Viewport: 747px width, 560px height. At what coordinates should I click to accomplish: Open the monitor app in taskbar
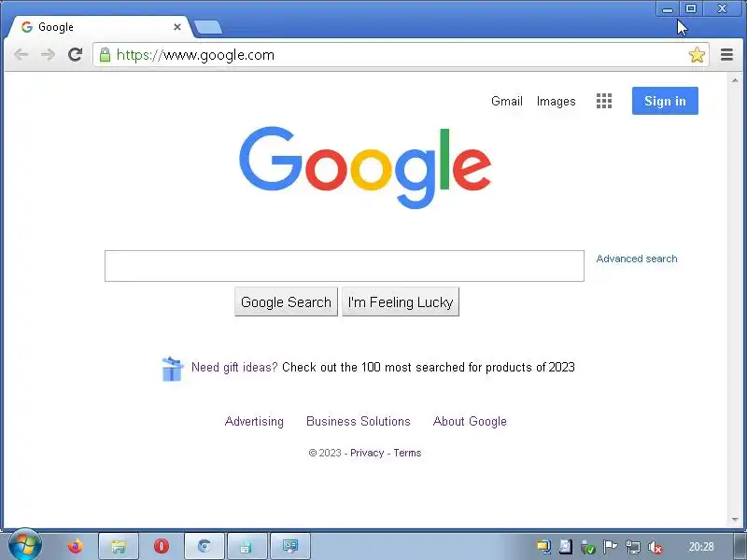[x=290, y=546]
